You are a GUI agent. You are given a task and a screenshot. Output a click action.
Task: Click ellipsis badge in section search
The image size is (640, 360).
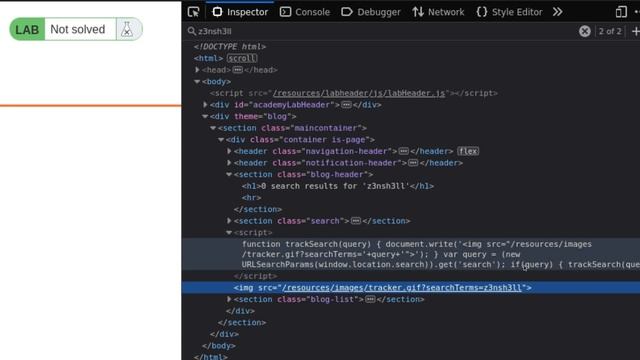[x=356, y=221]
